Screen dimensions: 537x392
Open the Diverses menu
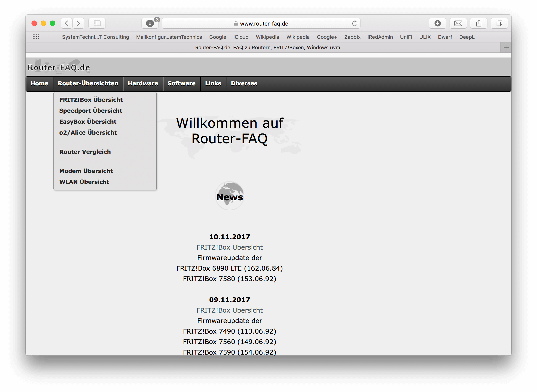244,84
